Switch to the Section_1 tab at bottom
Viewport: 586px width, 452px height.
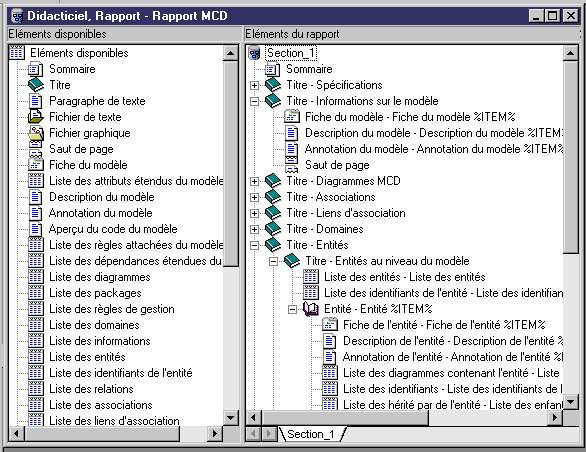(311, 434)
